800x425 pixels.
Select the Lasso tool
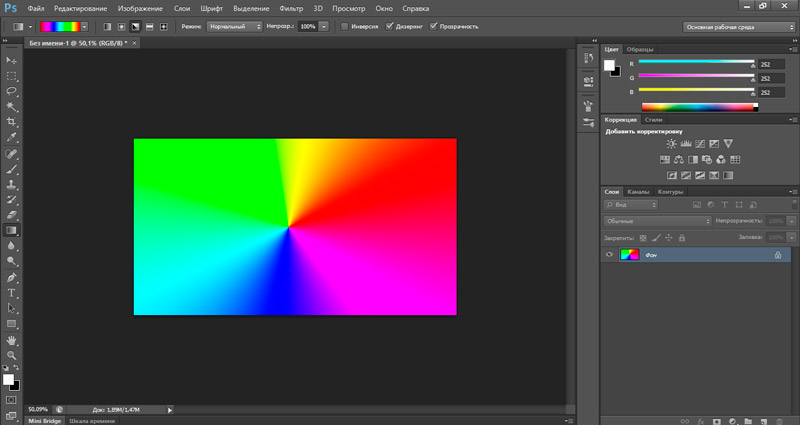tap(12, 91)
